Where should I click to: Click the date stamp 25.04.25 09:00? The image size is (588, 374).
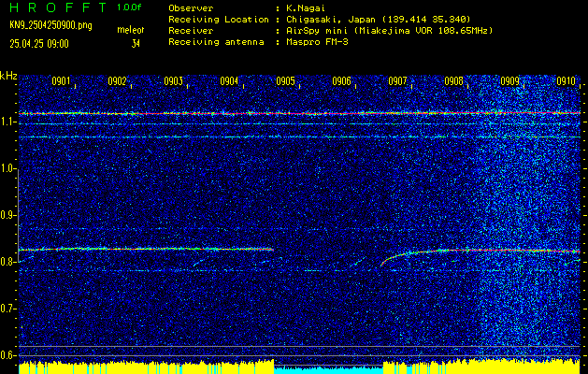click(39, 44)
